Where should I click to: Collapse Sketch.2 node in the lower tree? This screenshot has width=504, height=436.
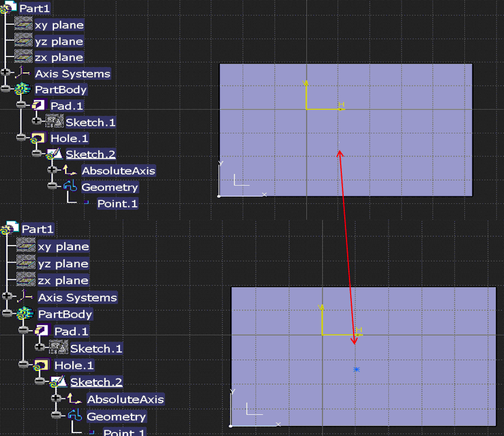[39, 381]
